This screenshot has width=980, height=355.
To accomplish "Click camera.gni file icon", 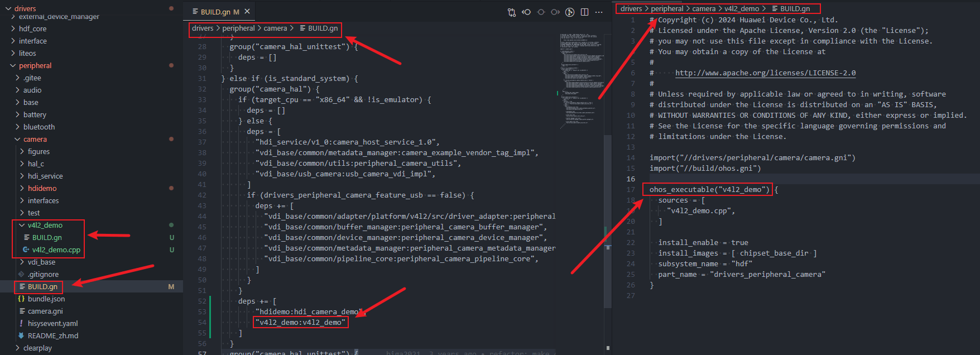I will pyautogui.click(x=21, y=311).
